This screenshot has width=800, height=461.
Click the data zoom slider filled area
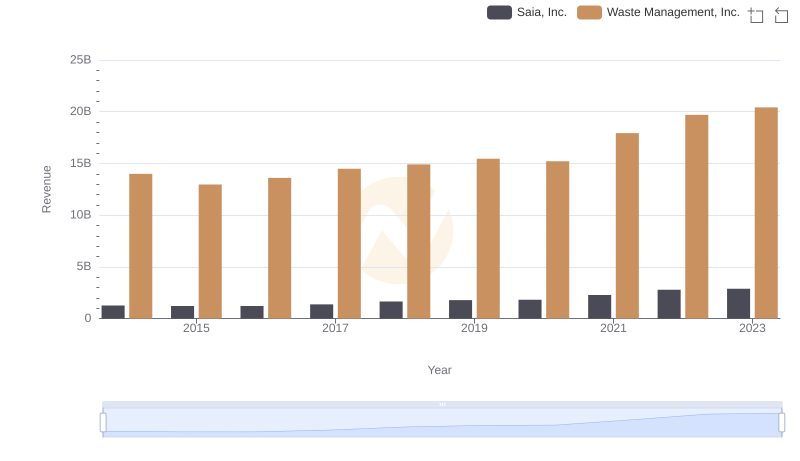tap(442, 423)
